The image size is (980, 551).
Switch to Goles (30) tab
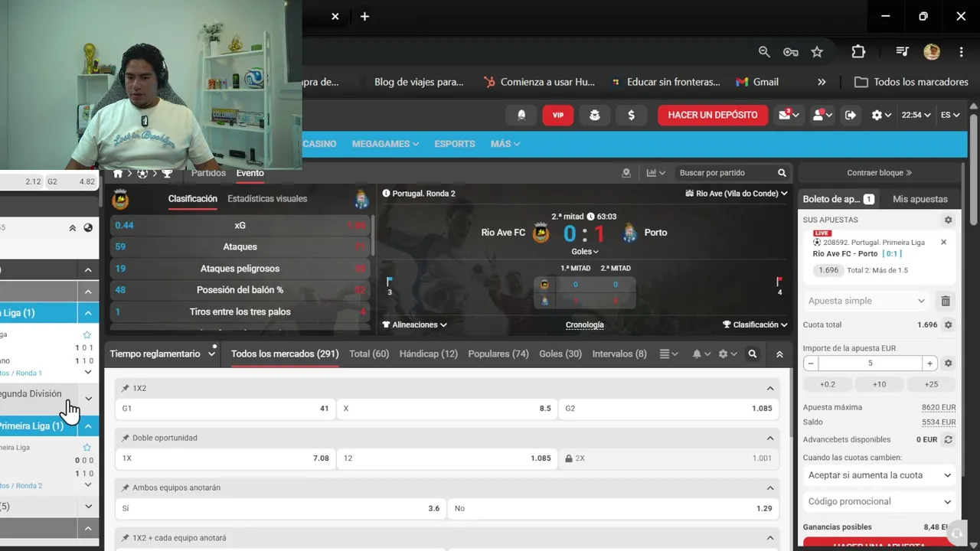pos(560,354)
